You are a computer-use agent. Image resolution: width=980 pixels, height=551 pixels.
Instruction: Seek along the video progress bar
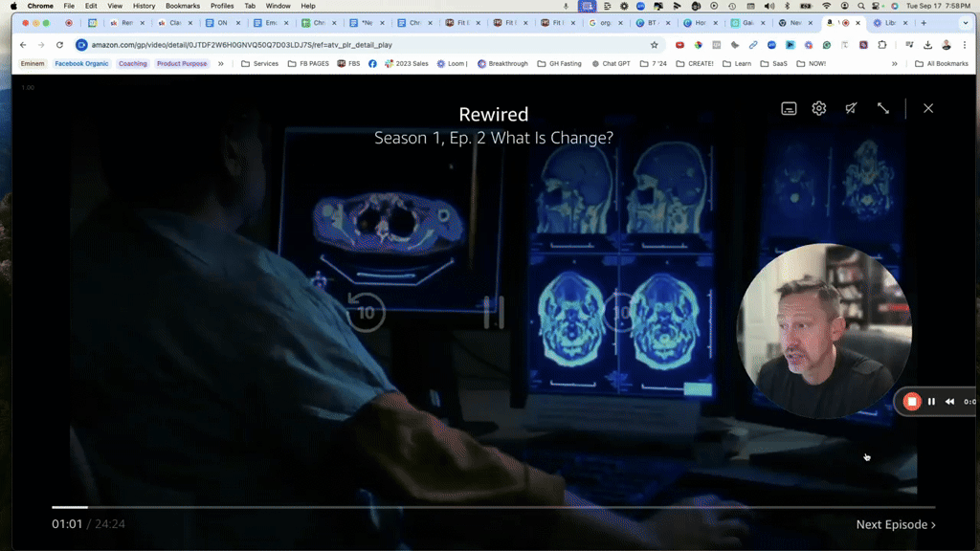coord(493,507)
